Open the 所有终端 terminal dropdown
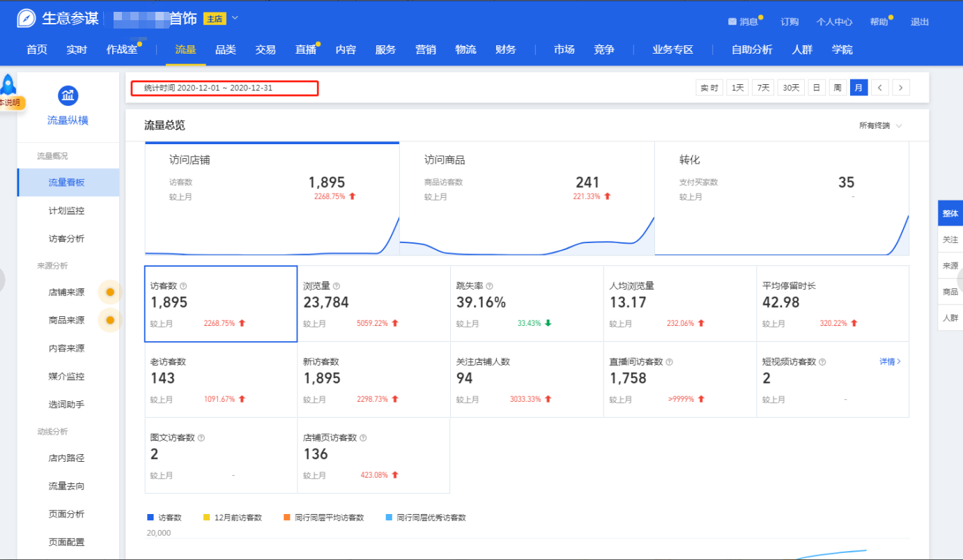The image size is (963, 560). pyautogui.click(x=881, y=125)
